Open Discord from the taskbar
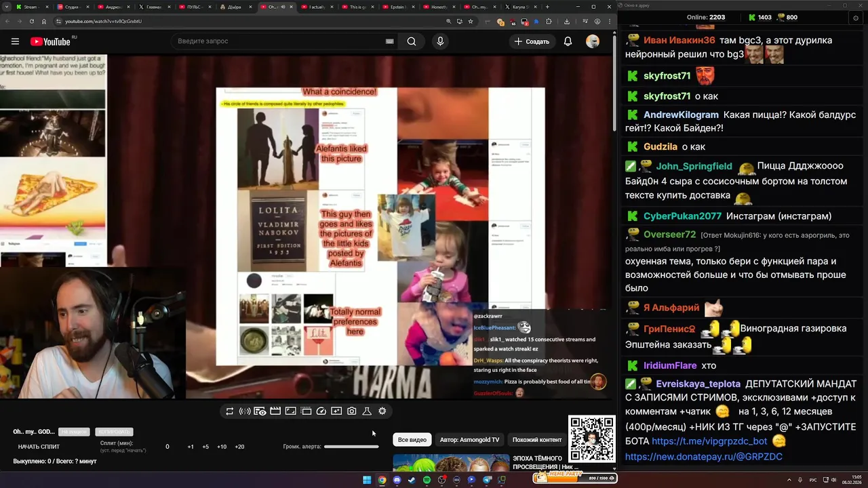The height and width of the screenshot is (488, 868). (397, 480)
